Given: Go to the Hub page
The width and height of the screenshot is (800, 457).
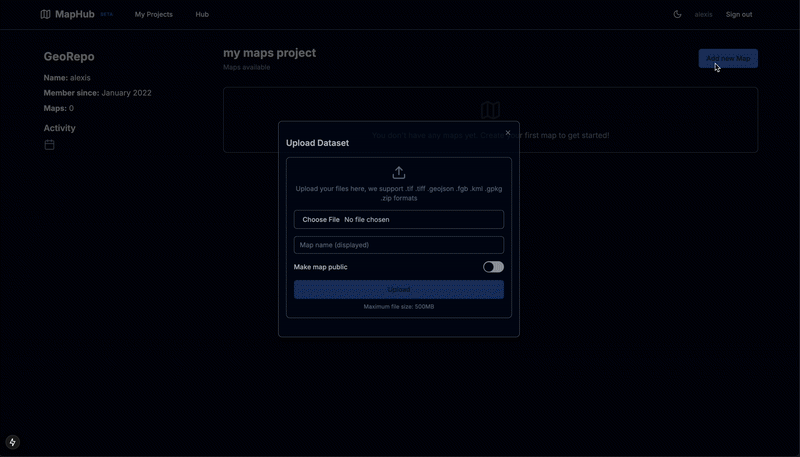Looking at the screenshot, I should click(202, 14).
